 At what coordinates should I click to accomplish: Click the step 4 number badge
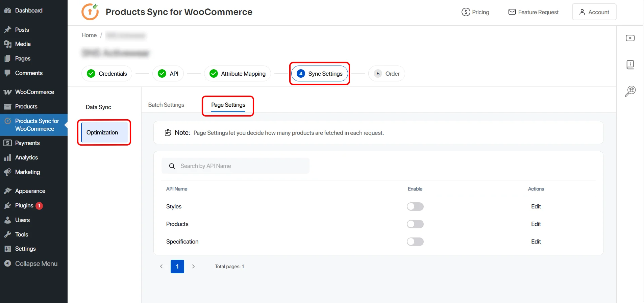tap(301, 74)
